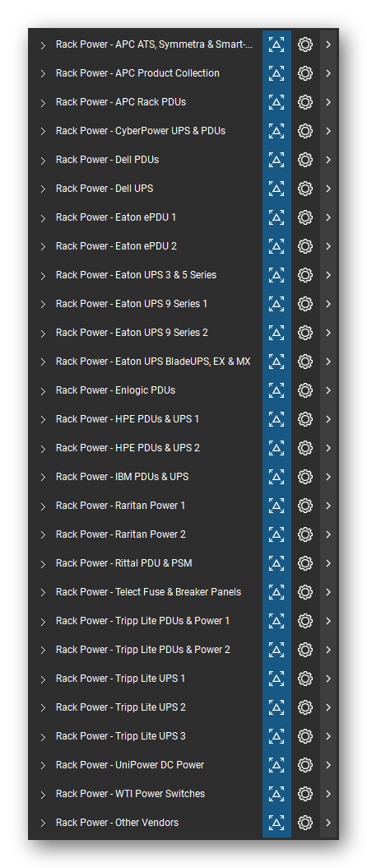
Task: Expand the Eaton UPS 9 Series 1 row
Action: (x=43, y=305)
